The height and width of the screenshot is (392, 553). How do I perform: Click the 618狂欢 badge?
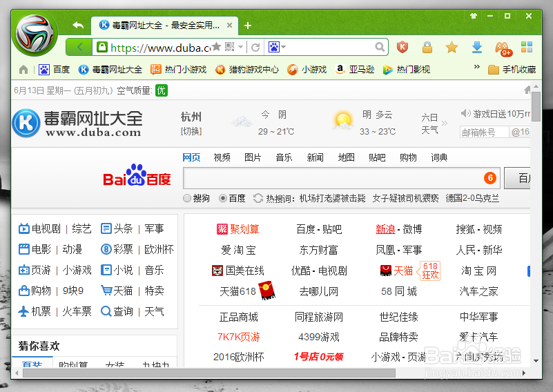point(430,271)
